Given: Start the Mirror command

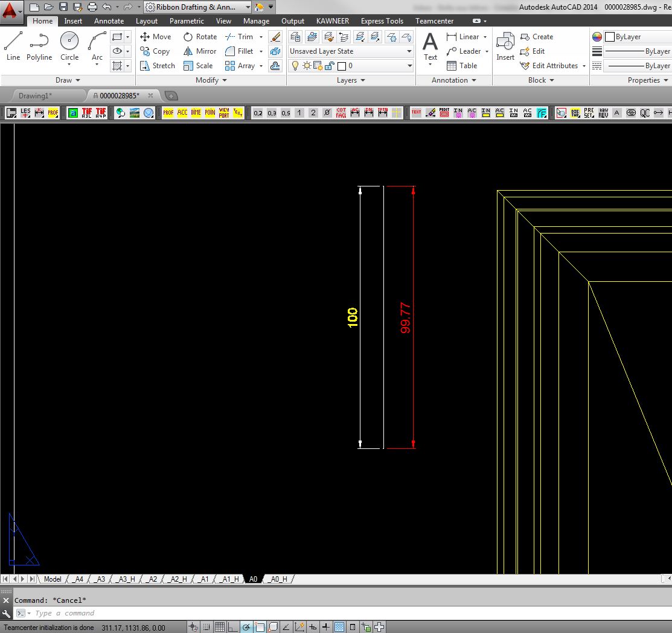Looking at the screenshot, I should pyautogui.click(x=199, y=51).
